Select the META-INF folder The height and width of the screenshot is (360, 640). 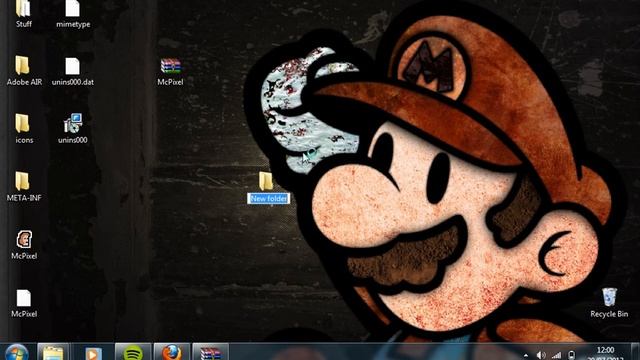pos(24,187)
